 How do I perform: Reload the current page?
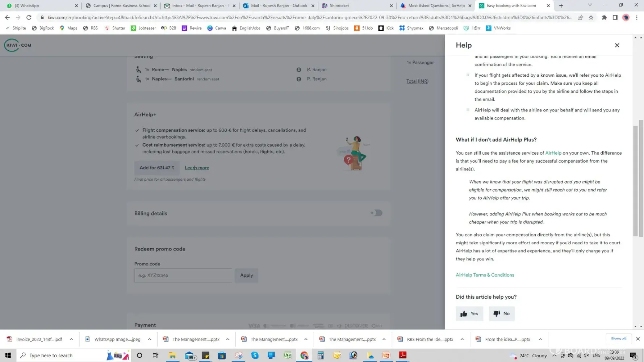coord(29,17)
